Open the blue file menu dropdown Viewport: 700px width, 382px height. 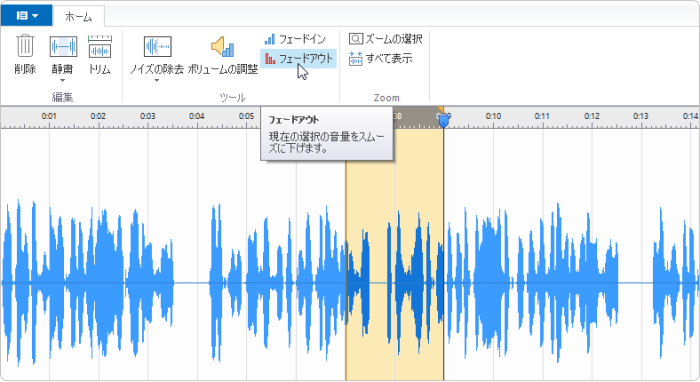[x=27, y=16]
